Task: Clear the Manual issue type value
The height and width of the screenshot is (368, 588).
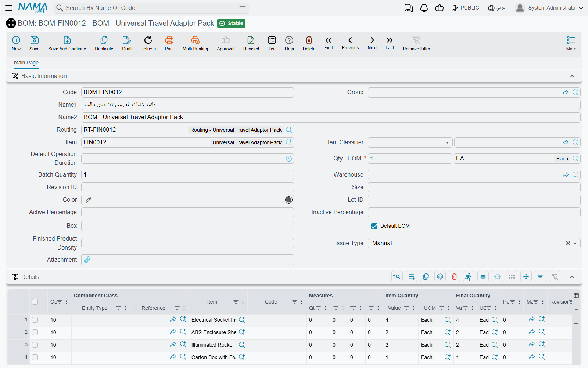Action: click(568, 243)
